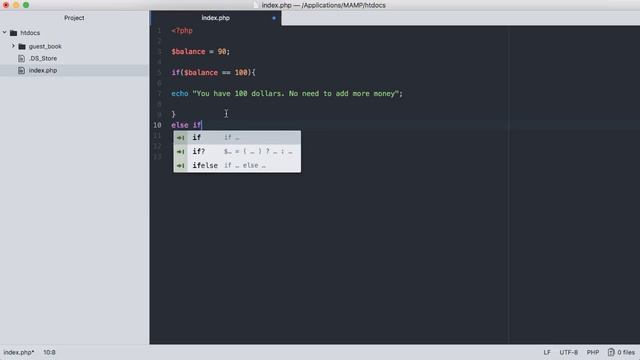The width and height of the screenshot is (640, 360).
Task: Click 'if($balance == 100){' code line
Action: point(213,73)
